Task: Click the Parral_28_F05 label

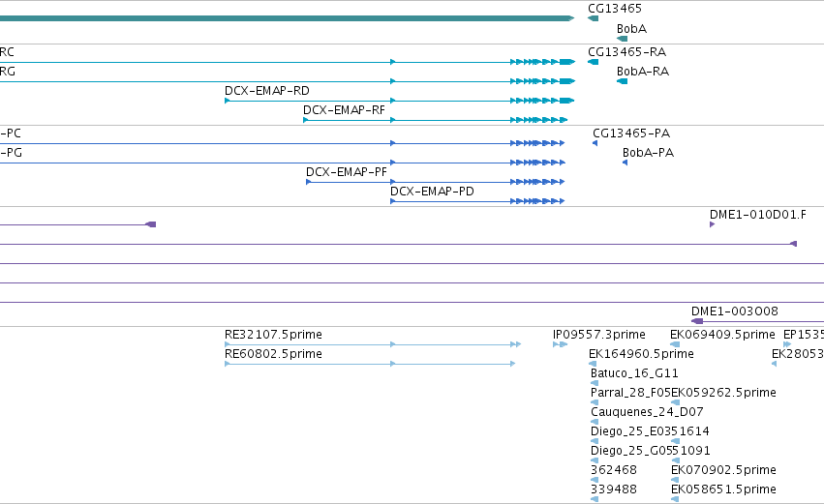Action: (630, 393)
